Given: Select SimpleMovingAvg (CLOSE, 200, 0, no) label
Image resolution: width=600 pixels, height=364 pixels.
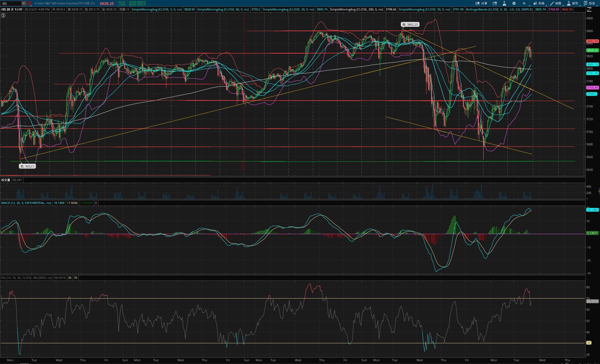Looking at the screenshot, I should [357, 9].
